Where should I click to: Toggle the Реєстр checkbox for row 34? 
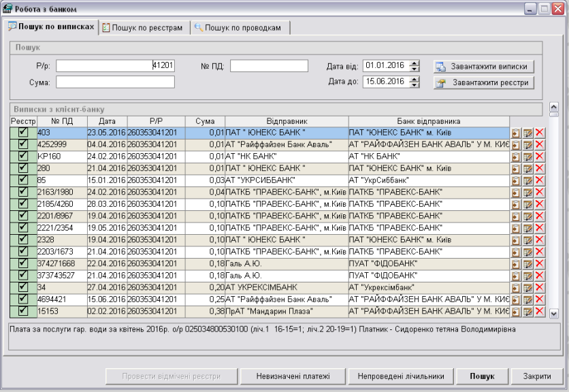point(22,287)
